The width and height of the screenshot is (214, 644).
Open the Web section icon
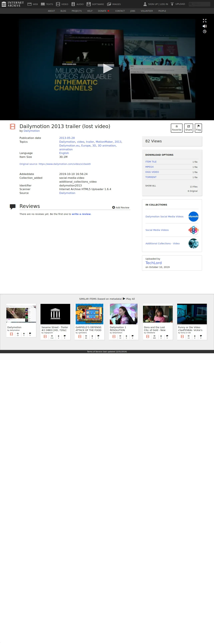click(29, 4)
